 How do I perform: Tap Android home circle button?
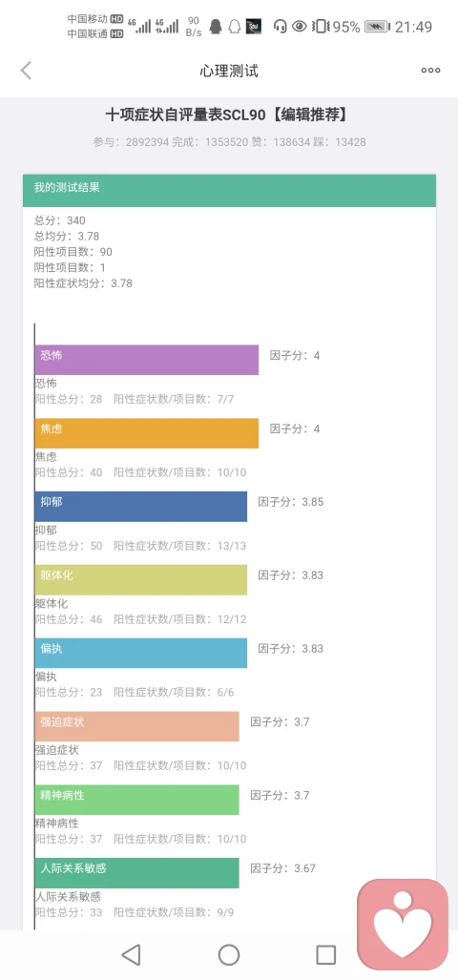tap(229, 954)
